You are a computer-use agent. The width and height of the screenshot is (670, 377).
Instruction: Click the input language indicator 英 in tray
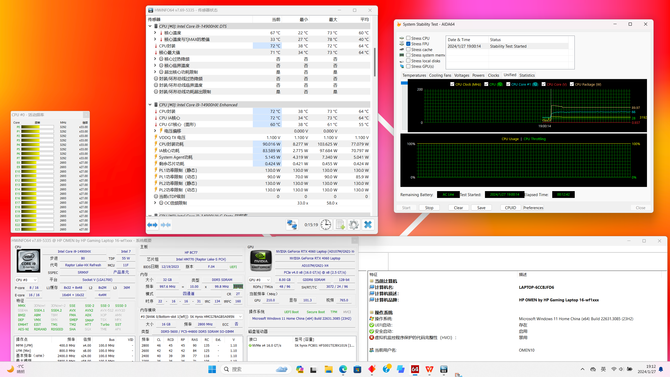click(x=603, y=369)
